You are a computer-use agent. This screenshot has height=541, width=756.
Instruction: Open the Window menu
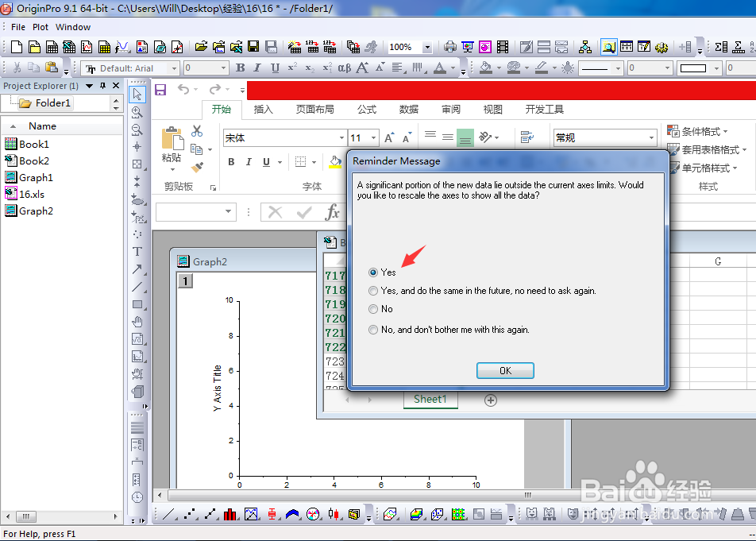tap(73, 27)
